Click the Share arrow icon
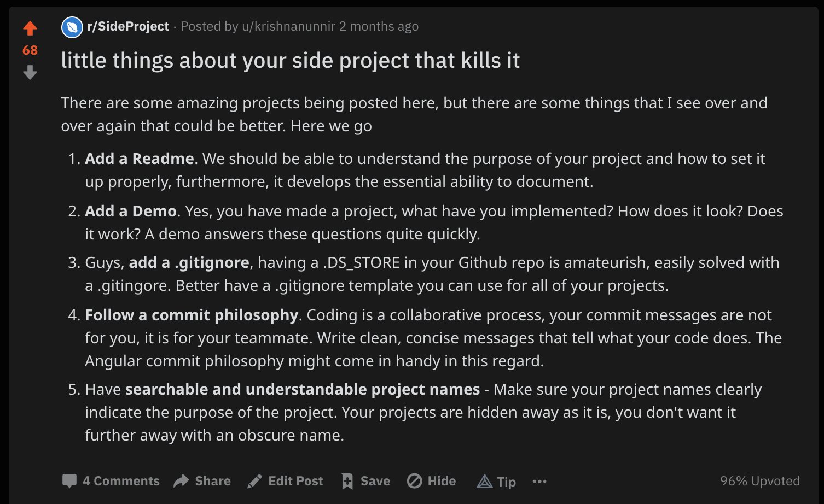This screenshot has width=824, height=504. pyautogui.click(x=181, y=481)
